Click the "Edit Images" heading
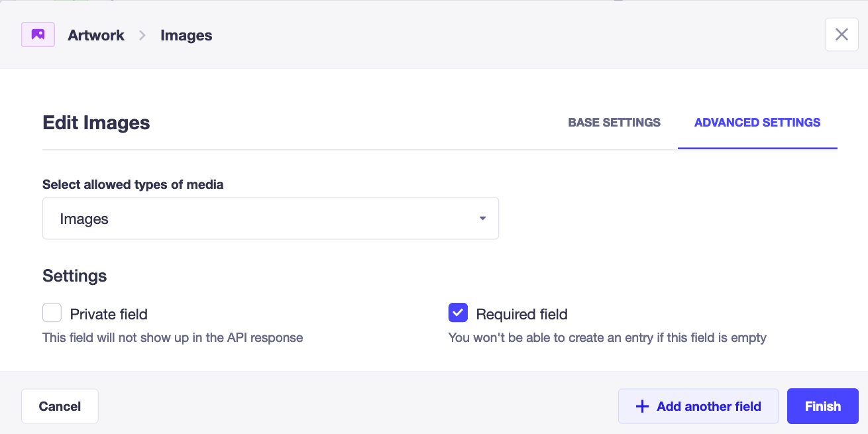The image size is (868, 434). [96, 123]
